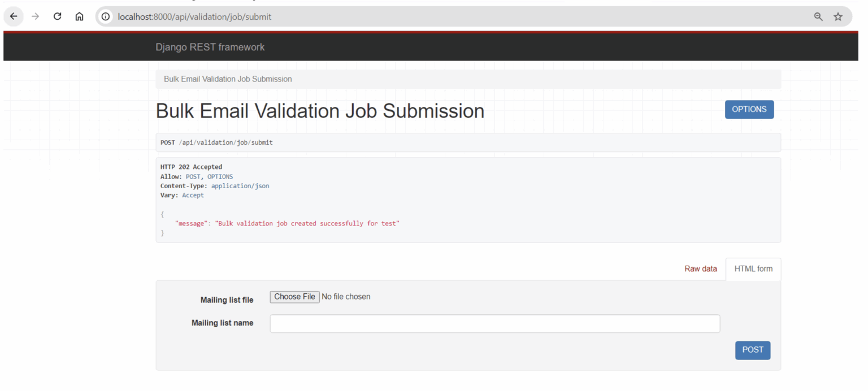Image resolution: width=868 pixels, height=391 pixels.
Task: Click the Bulk Email Validation Job Submission breadcrumb
Action: coord(228,79)
